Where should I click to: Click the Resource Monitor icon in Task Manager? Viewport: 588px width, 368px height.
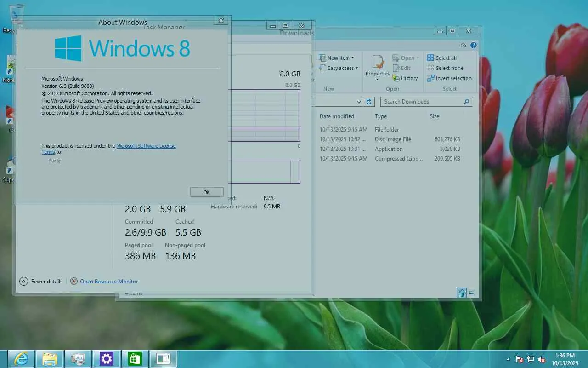(x=74, y=281)
